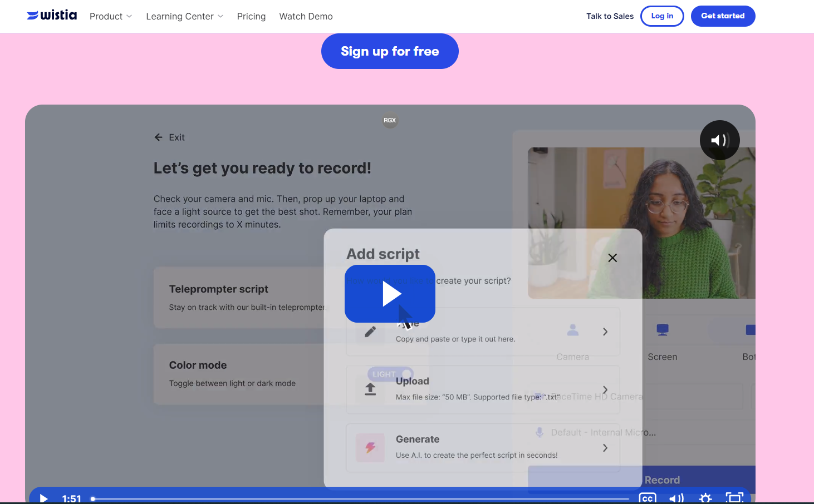Click the "Let's get you ready to record!" heading
The image size is (814, 504).
pyautogui.click(x=262, y=168)
